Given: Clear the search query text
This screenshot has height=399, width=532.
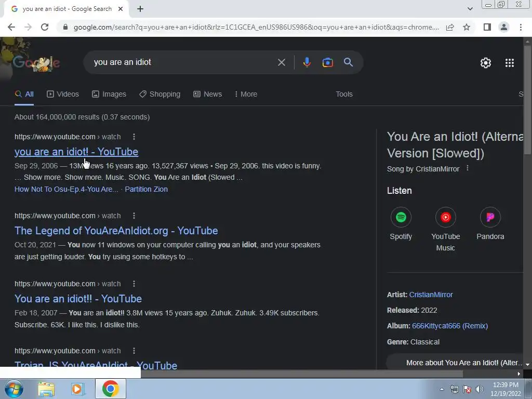Looking at the screenshot, I should pos(281,62).
